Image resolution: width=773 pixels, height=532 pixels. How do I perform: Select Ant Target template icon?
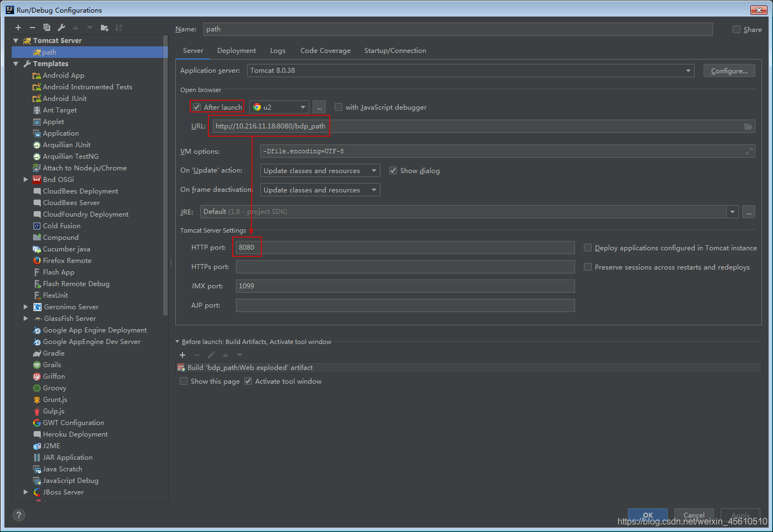pyautogui.click(x=37, y=110)
